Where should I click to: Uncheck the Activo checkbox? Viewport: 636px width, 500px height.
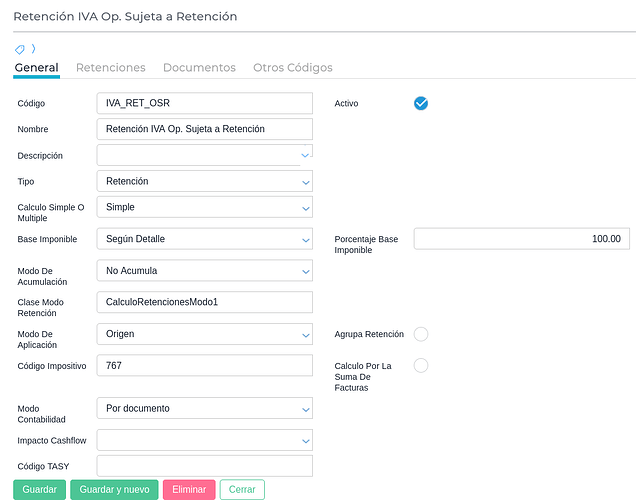point(421,103)
